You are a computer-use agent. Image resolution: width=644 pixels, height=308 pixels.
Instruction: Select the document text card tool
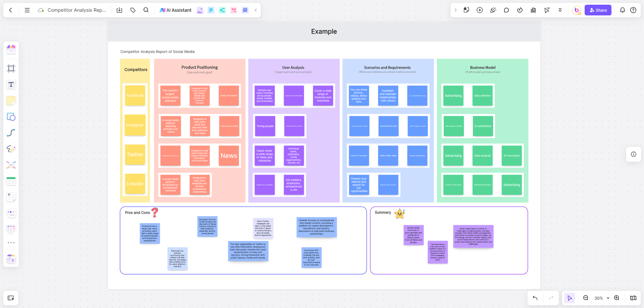click(11, 197)
